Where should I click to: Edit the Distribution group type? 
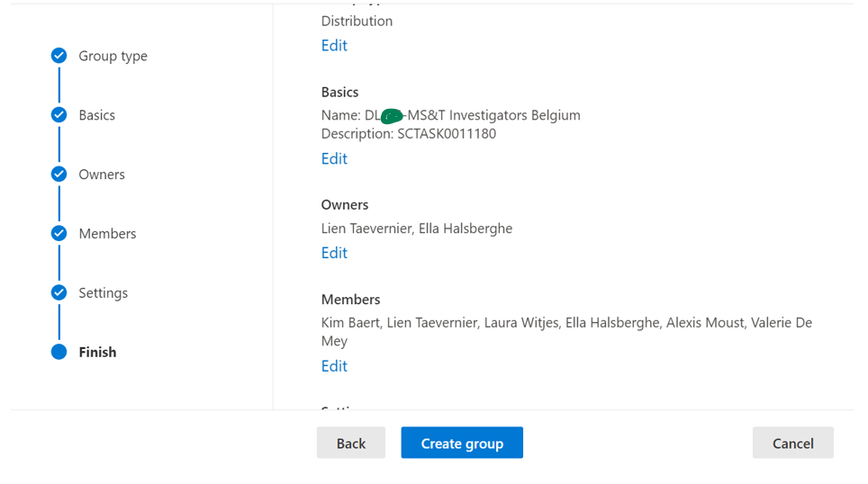pos(334,46)
